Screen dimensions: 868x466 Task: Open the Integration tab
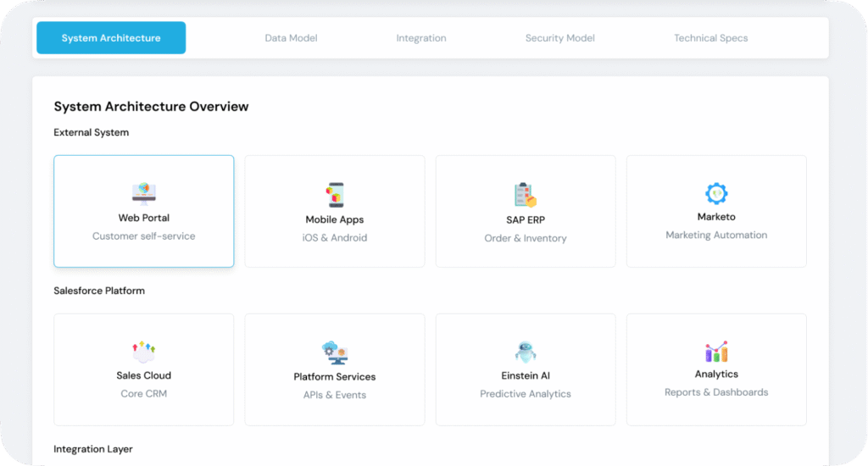pyautogui.click(x=421, y=38)
